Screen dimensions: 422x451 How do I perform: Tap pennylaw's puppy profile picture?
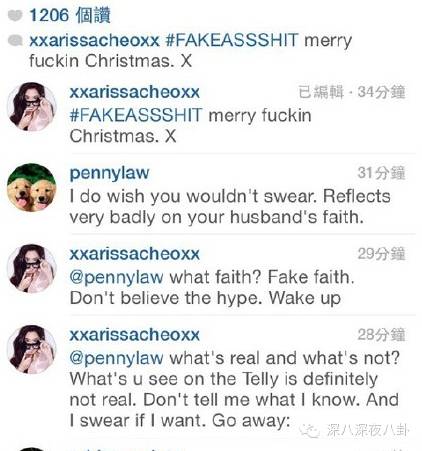(32, 187)
